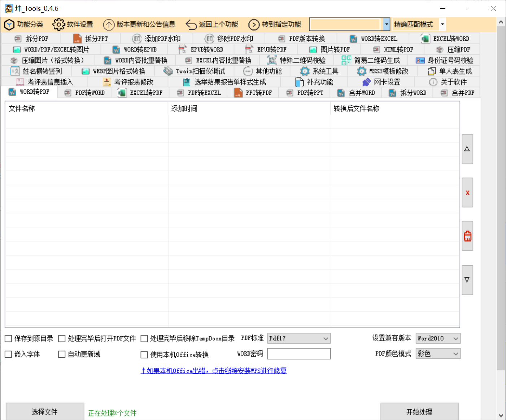This screenshot has height=420, width=506.
Task: Click the 返回上个功能 back arrow icon
Action: (x=191, y=25)
